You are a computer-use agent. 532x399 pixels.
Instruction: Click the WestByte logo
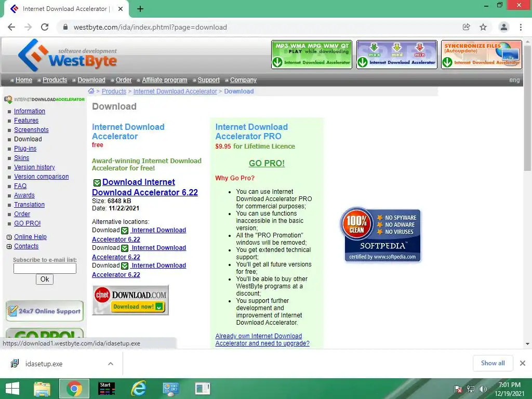click(67, 55)
